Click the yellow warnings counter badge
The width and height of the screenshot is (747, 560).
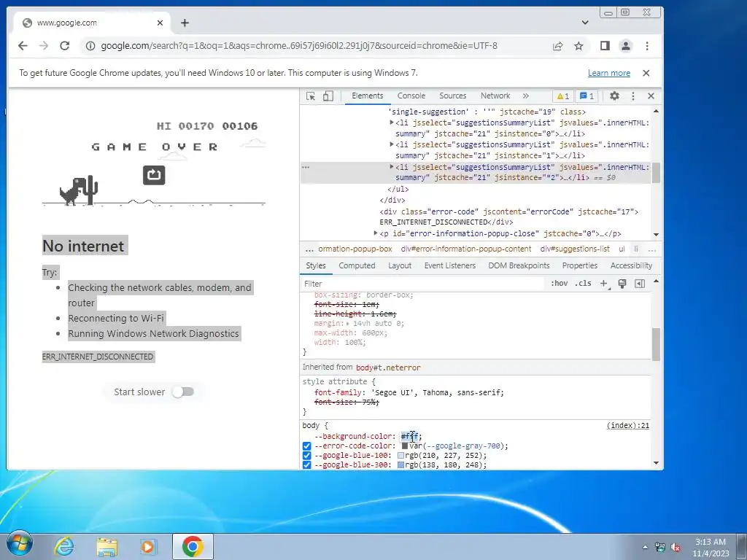[562, 96]
